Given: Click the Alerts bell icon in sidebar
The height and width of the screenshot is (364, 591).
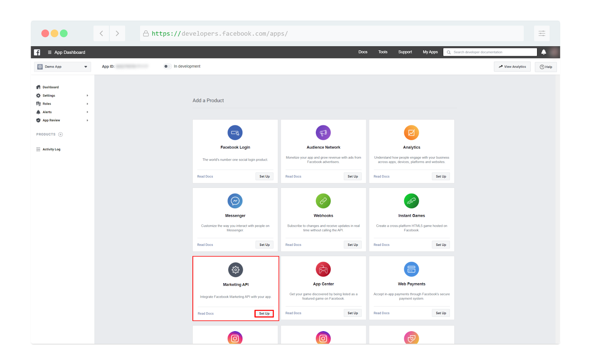Looking at the screenshot, I should tap(38, 112).
